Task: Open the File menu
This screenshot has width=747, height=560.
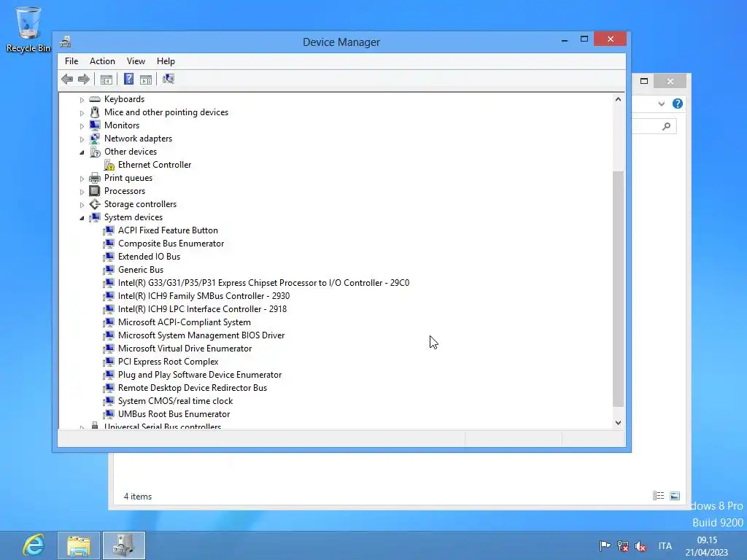Action: [x=71, y=61]
